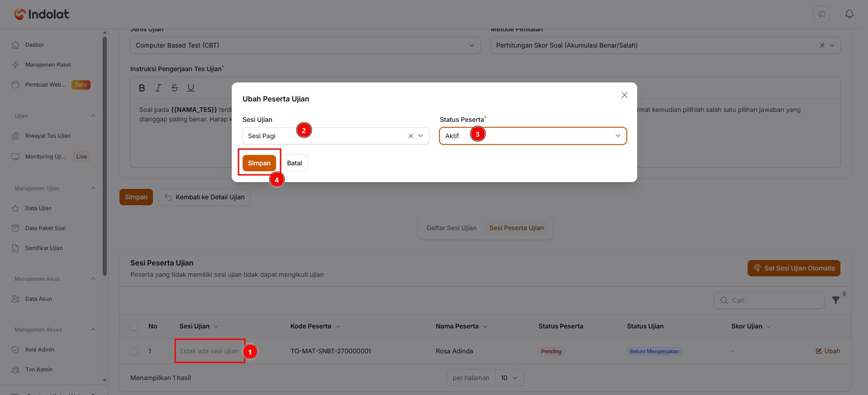
Task: Click Kembali ke Detail Ujian
Action: tap(204, 197)
